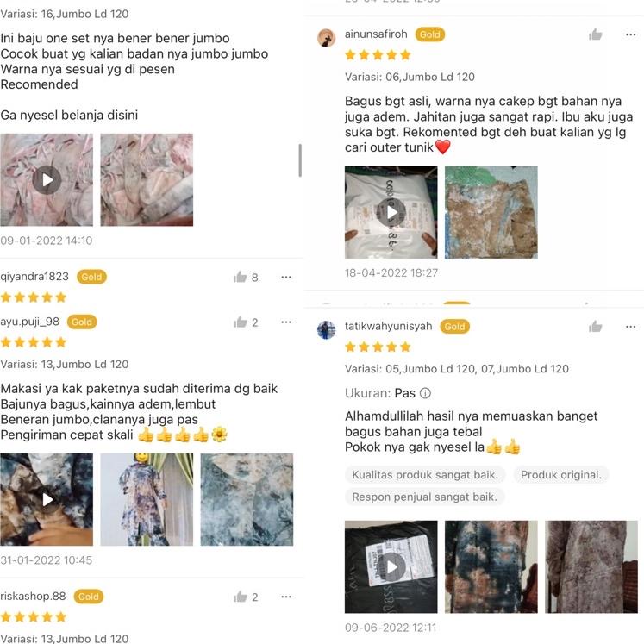Tap the thumbs-up on the tatikwahyunisyah review
The width and height of the screenshot is (644, 644).
pyautogui.click(x=595, y=327)
